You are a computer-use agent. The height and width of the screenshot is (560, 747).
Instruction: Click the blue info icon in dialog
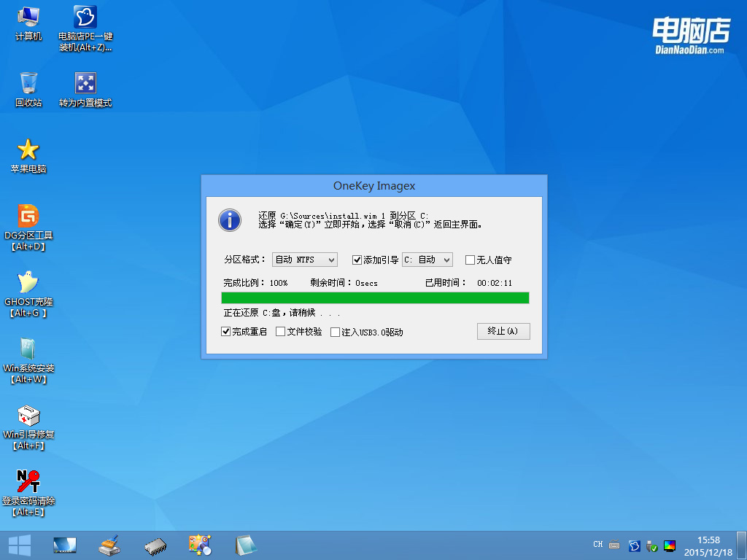pyautogui.click(x=230, y=220)
